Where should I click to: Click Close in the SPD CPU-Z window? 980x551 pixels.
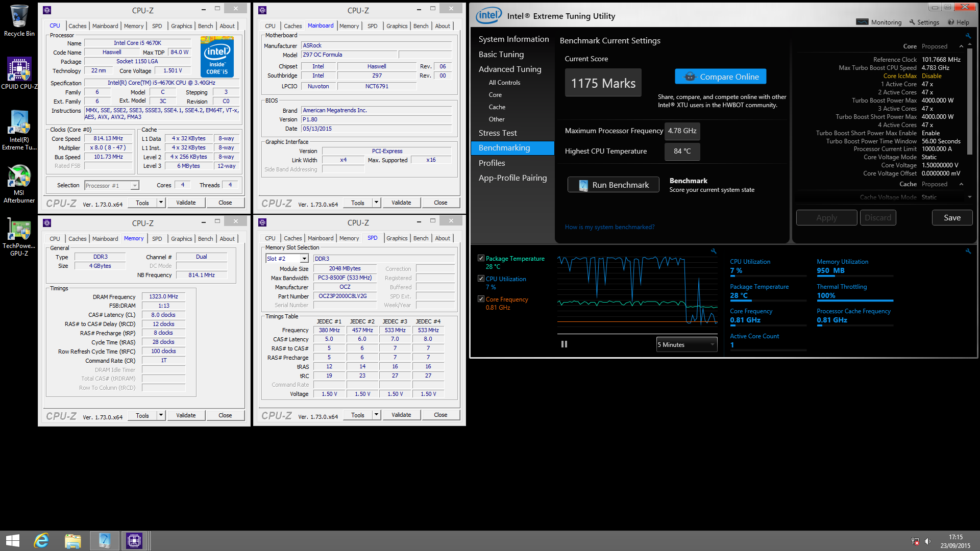[x=440, y=415]
